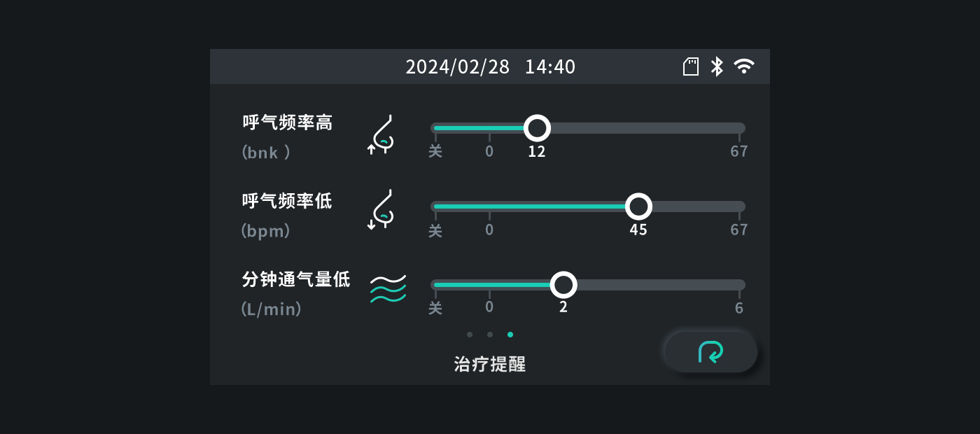Click the Wi-Fi signal icon
The image size is (980, 434).
[x=743, y=66]
